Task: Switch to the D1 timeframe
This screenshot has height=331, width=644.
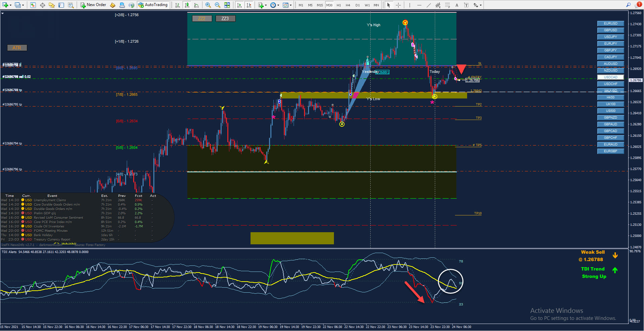Action: coord(357,5)
